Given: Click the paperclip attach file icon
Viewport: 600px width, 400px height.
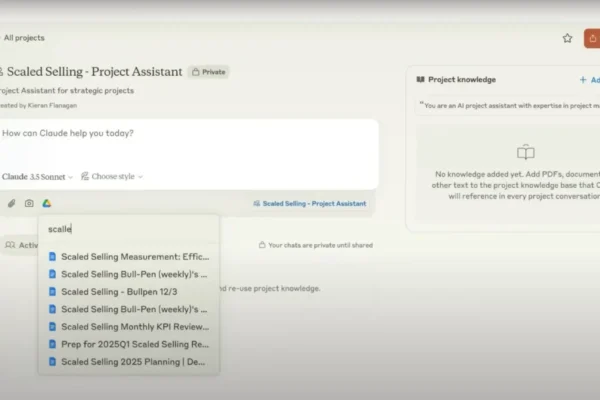Looking at the screenshot, I should tap(11, 203).
